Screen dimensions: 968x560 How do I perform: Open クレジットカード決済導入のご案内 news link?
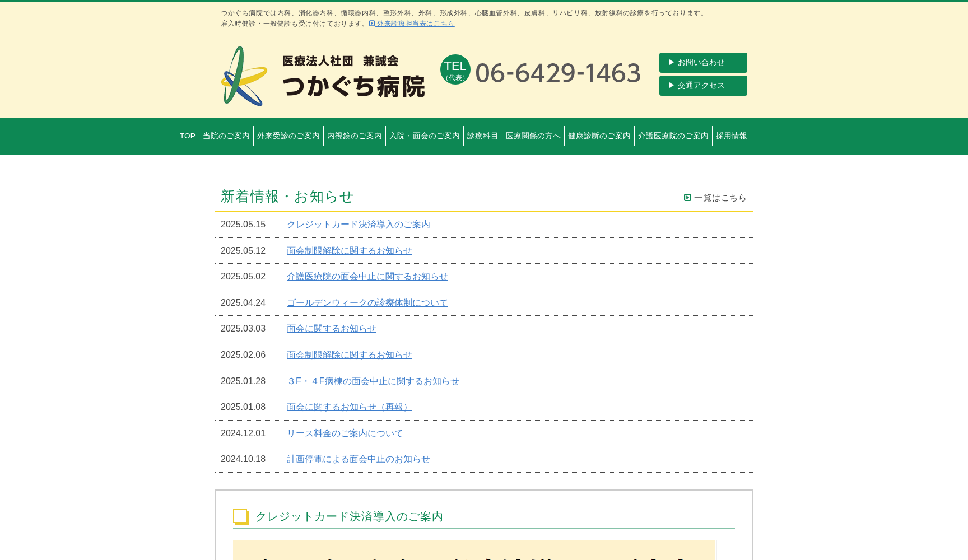pos(359,224)
